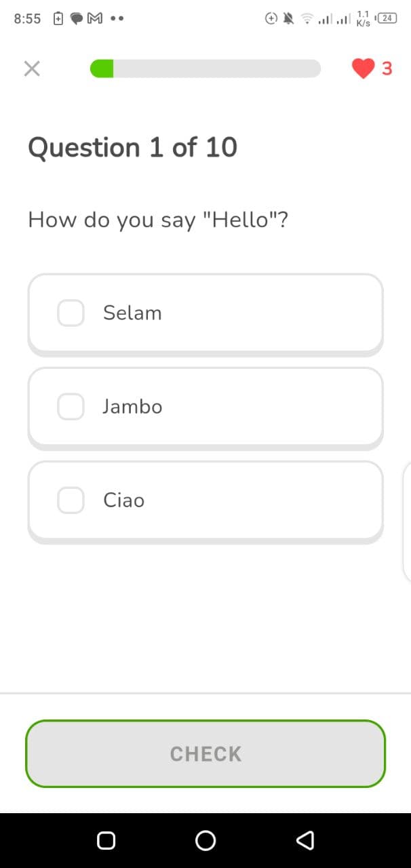Select the Jambo answer checkbox
The width and height of the screenshot is (411, 868).
point(70,406)
